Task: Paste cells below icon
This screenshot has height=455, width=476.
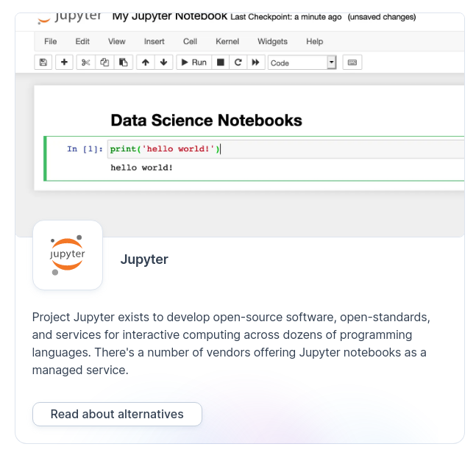Action: pyautogui.click(x=124, y=62)
